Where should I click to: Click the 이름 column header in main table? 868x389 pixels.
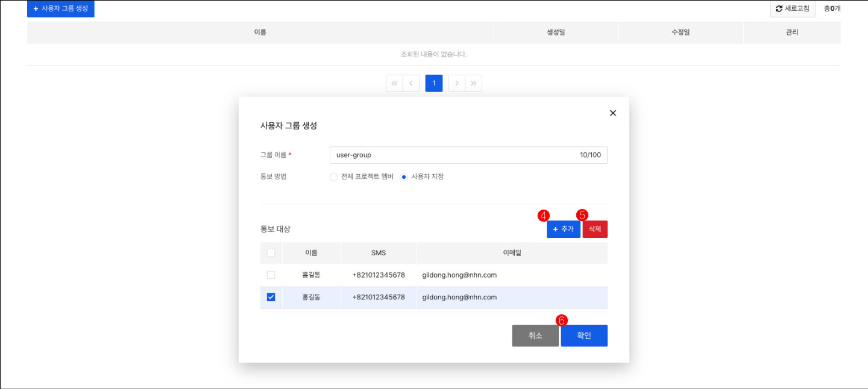click(260, 33)
